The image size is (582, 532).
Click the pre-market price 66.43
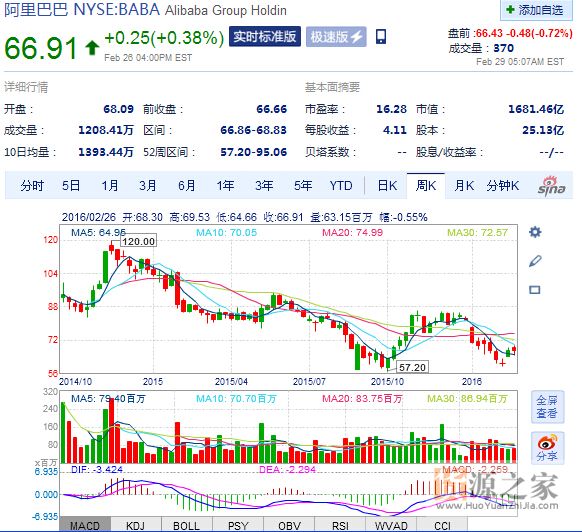tap(491, 33)
